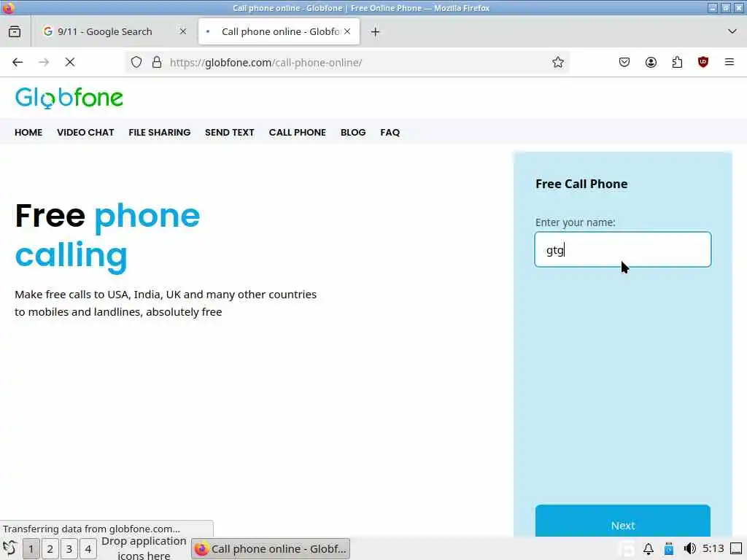Viewport: 747px width, 560px height.
Task: Open VIDEO CHAT menu item
Action: [x=85, y=133]
